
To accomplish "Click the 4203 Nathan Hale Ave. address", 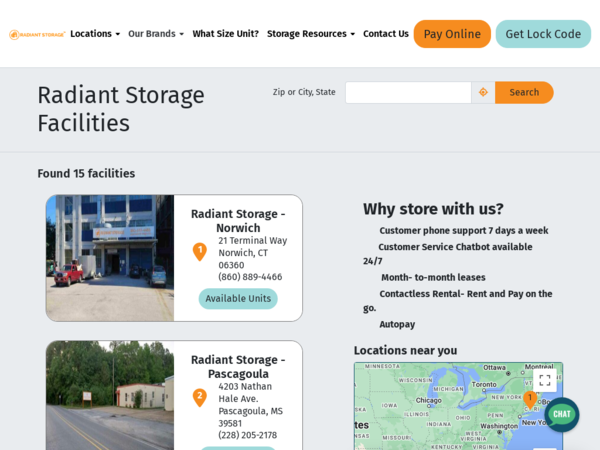I will [x=245, y=393].
